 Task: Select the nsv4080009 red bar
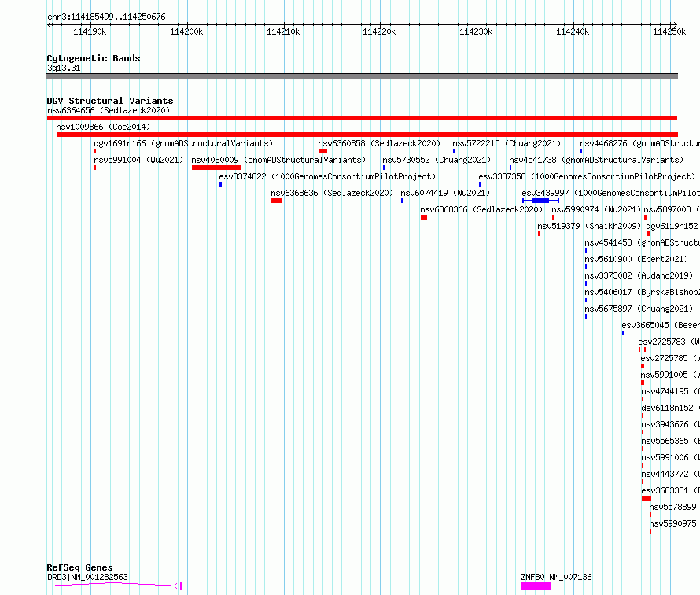pyautogui.click(x=216, y=168)
